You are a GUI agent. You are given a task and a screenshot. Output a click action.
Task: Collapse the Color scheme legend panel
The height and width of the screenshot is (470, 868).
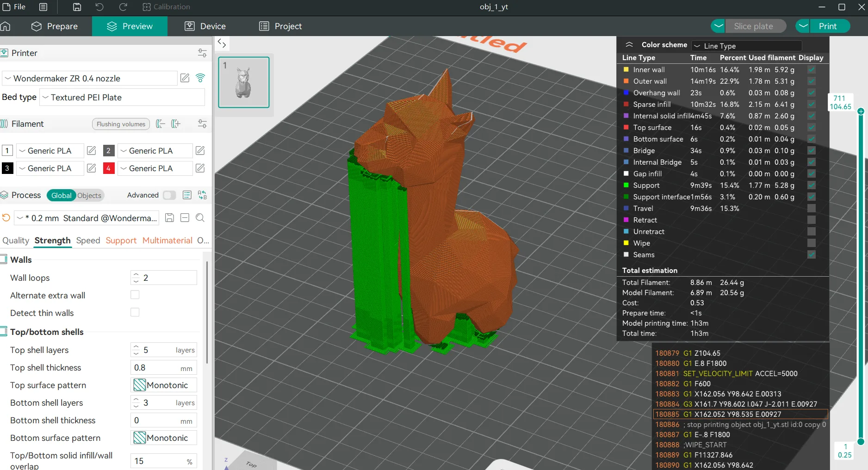(x=629, y=45)
